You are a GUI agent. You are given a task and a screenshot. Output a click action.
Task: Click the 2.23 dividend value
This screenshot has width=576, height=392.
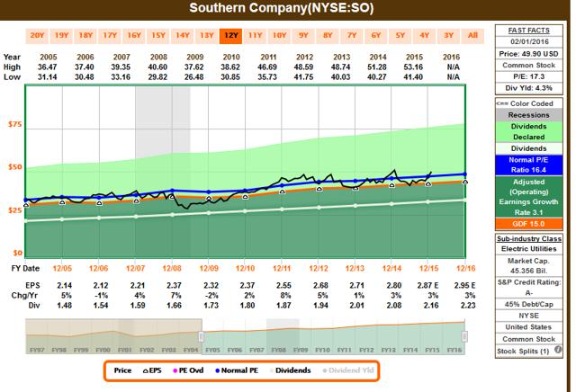[x=468, y=306]
